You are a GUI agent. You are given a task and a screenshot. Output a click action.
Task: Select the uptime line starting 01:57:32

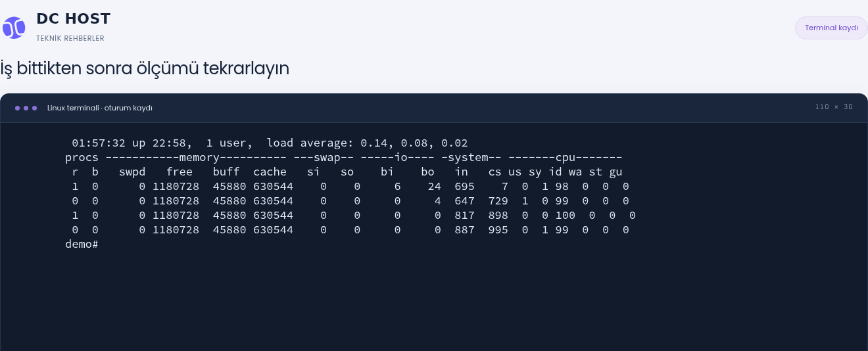(x=270, y=143)
